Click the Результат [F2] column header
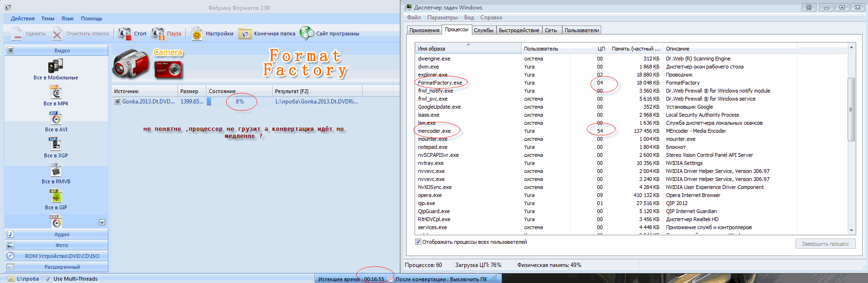The image size is (868, 283). pyautogui.click(x=317, y=91)
